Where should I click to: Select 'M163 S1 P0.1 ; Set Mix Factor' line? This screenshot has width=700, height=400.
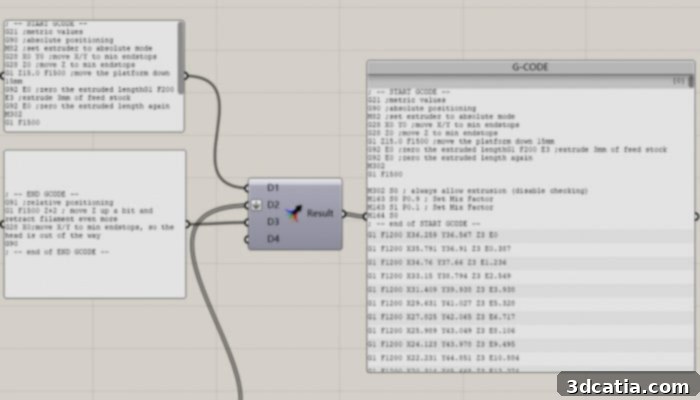tap(430, 207)
